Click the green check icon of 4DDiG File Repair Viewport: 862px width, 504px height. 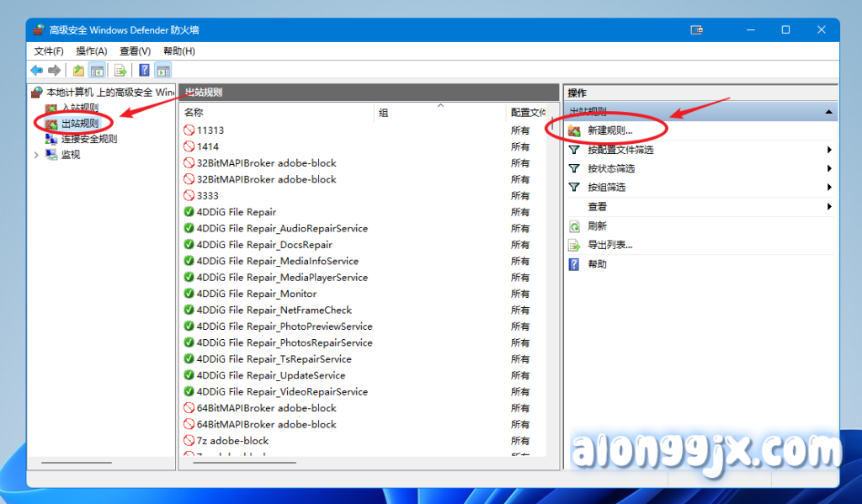tap(189, 212)
